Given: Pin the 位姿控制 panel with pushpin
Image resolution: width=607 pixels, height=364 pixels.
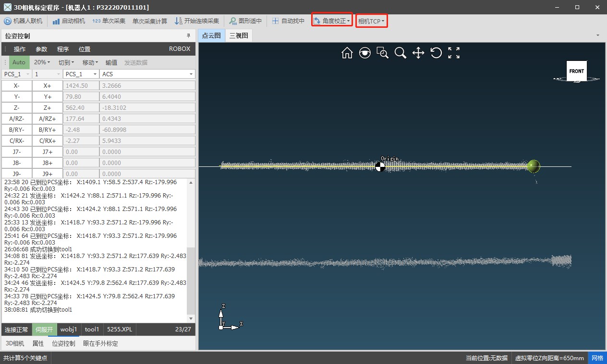Looking at the screenshot, I should [x=188, y=36].
